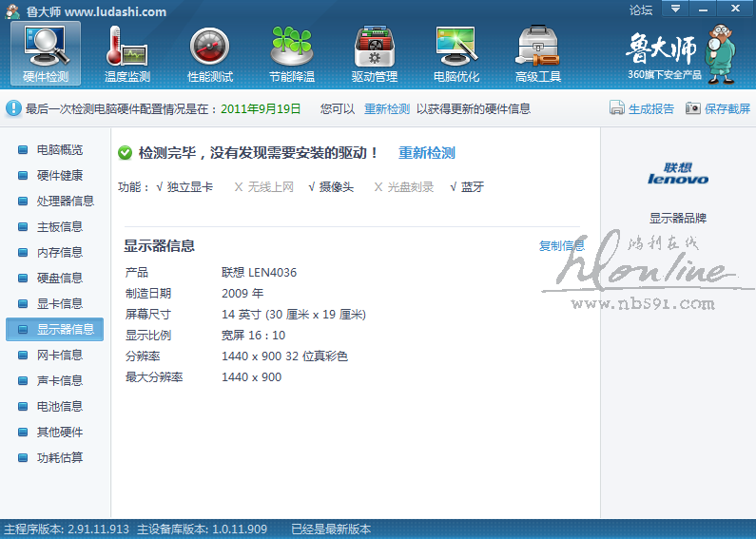Image resolution: width=756 pixels, height=539 pixels.
Task: Click 主设备库版本 1.0.11.909 in status bar
Action: [202, 529]
